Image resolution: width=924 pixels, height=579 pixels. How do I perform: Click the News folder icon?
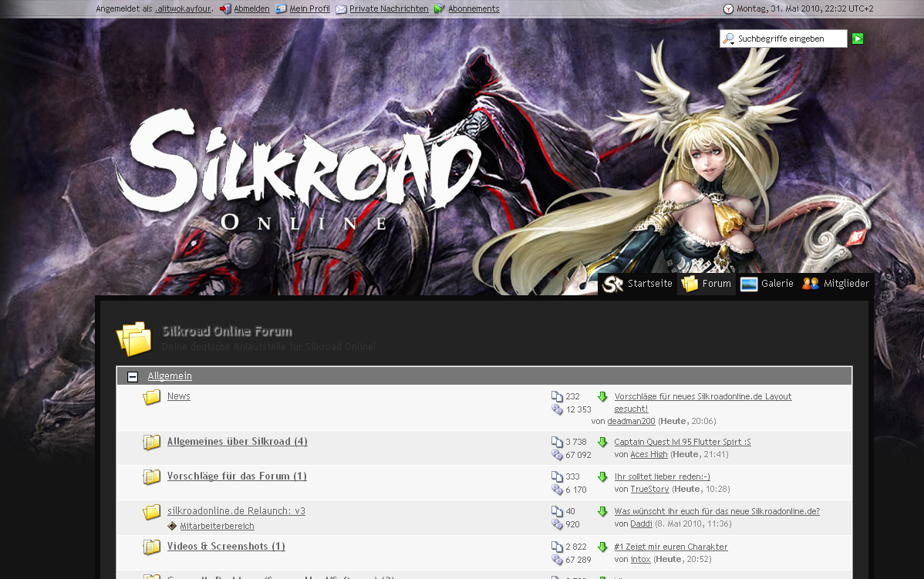152,397
